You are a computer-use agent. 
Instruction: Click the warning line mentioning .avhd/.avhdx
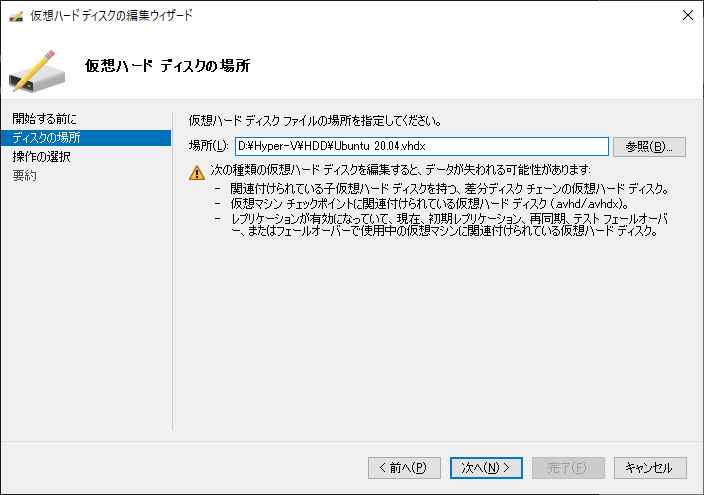[x=430, y=203]
